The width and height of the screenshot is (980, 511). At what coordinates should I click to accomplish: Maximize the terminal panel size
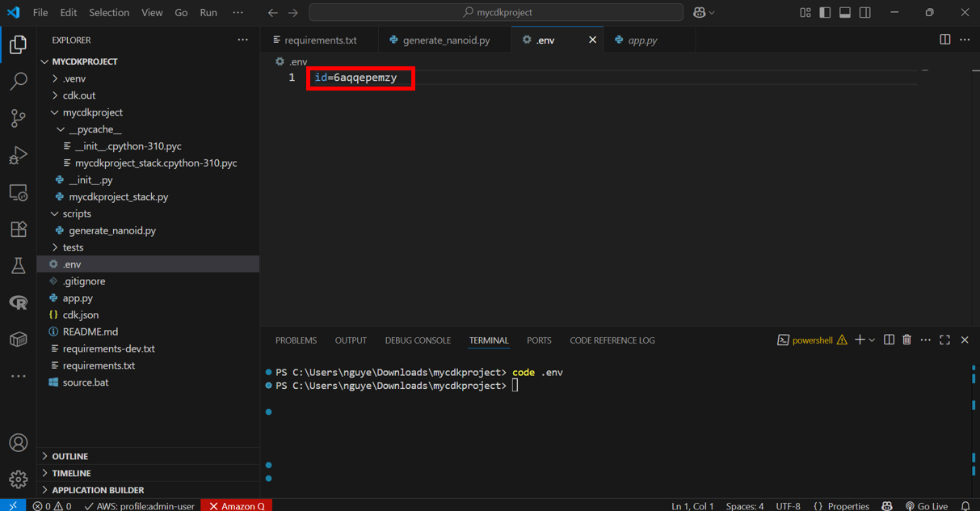(x=944, y=340)
